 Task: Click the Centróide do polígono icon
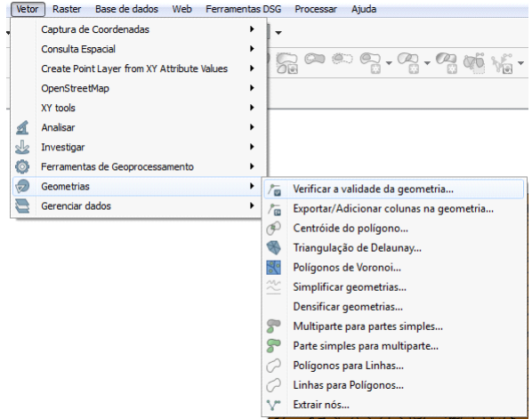click(x=273, y=229)
